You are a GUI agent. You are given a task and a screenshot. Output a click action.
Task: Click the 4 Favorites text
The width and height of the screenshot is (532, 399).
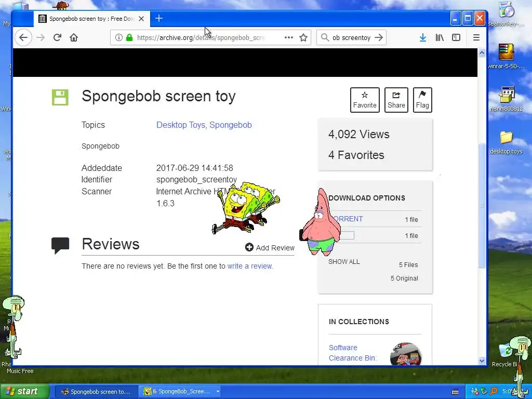356,155
